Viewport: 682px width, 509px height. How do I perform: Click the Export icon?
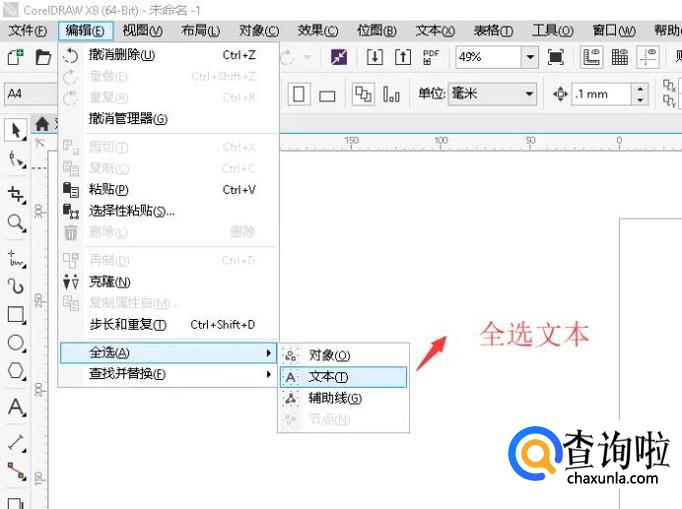click(x=403, y=57)
